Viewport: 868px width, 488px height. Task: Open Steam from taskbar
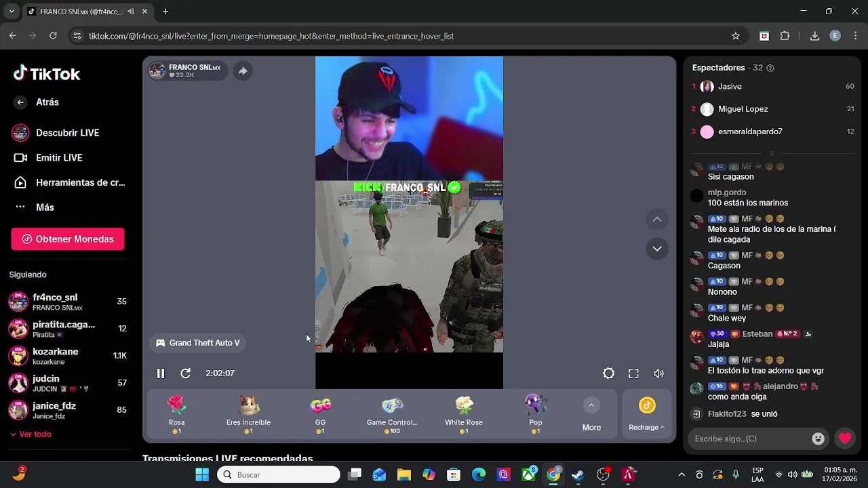click(x=578, y=474)
